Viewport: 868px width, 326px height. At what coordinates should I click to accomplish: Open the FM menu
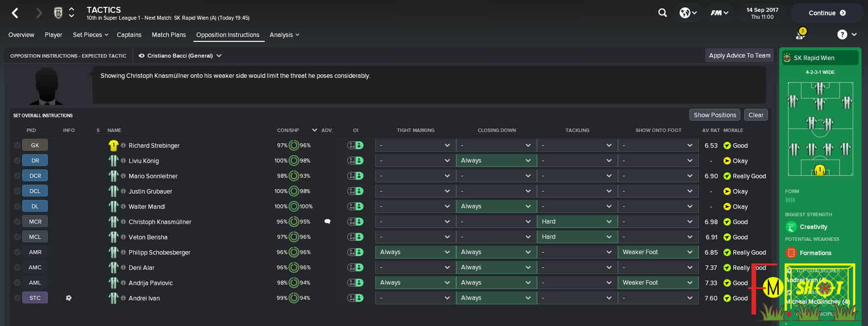click(719, 13)
